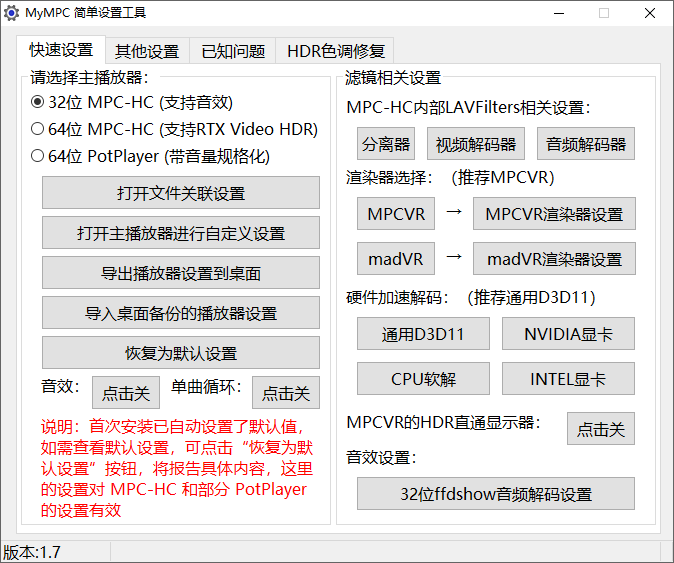The height and width of the screenshot is (563, 674).
Task: Choose NVIDIA显卡 hardware decoding
Action: pos(568,334)
